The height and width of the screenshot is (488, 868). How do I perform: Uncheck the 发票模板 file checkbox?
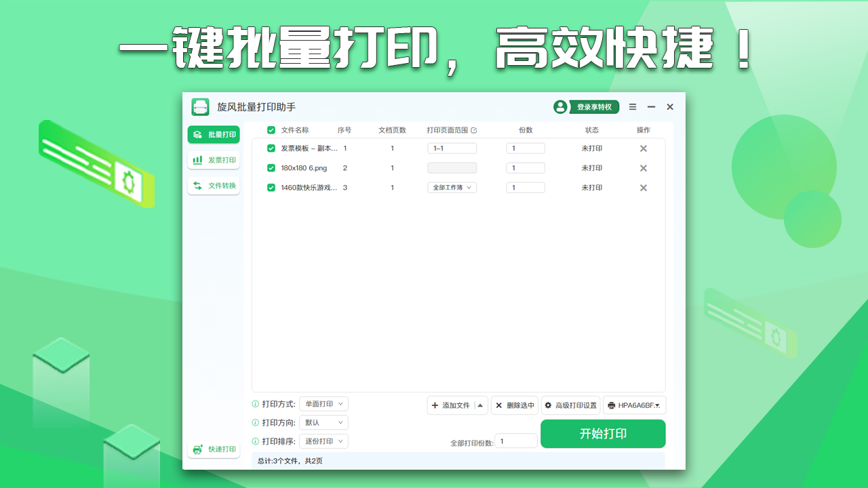coord(272,148)
